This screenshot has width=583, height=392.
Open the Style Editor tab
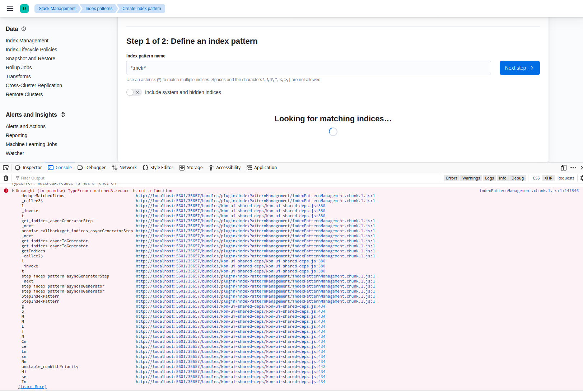tap(158, 168)
